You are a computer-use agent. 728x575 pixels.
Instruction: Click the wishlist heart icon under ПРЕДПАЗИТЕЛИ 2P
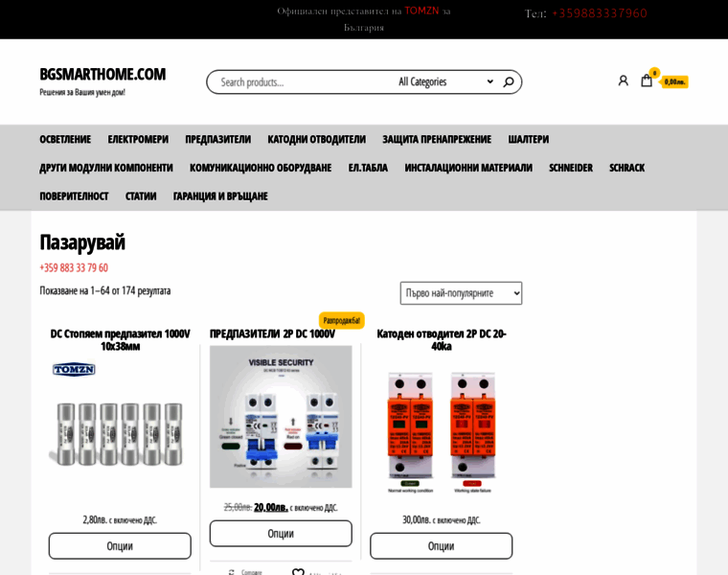click(298, 572)
